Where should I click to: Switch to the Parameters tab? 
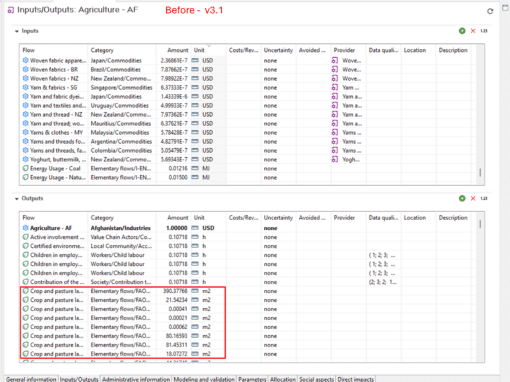click(252, 379)
